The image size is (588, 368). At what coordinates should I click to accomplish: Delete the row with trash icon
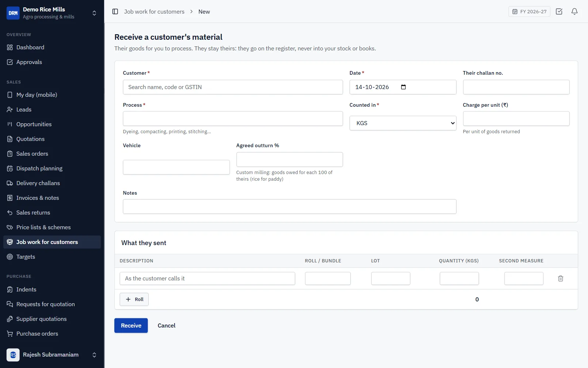pyautogui.click(x=560, y=279)
